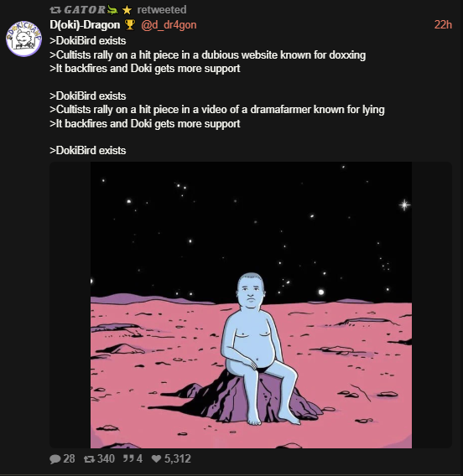Open the blue man on Mars image
463x476 pixels.
coord(251,305)
